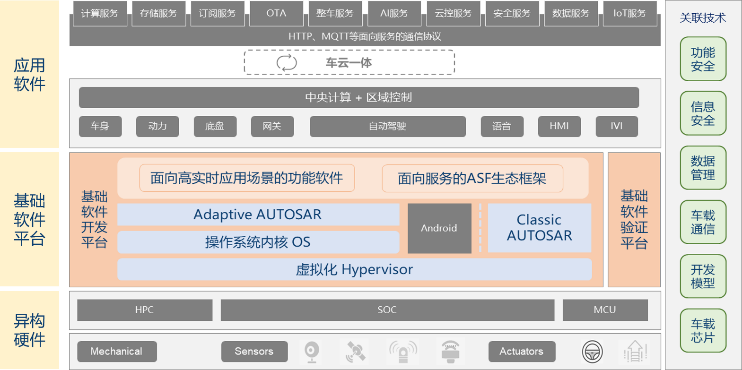Viewport: 742px width, 370px height.
Task: Click the OTA service box
Action: 276,13
